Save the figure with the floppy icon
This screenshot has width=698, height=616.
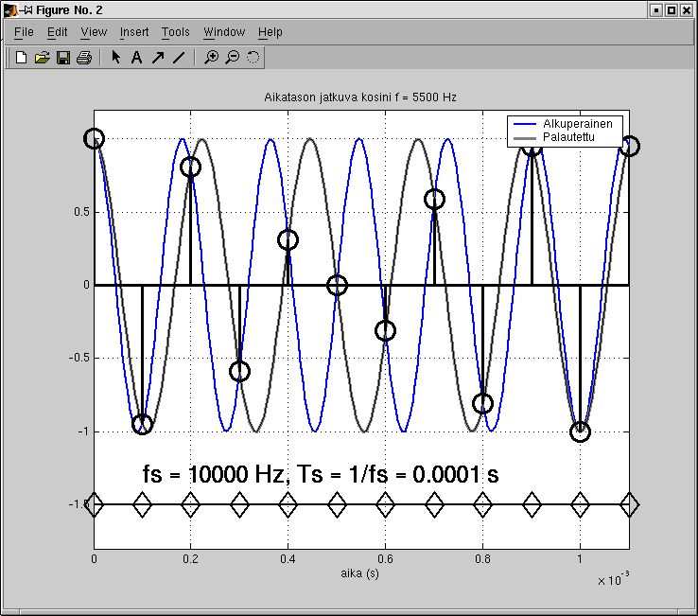click(x=63, y=58)
